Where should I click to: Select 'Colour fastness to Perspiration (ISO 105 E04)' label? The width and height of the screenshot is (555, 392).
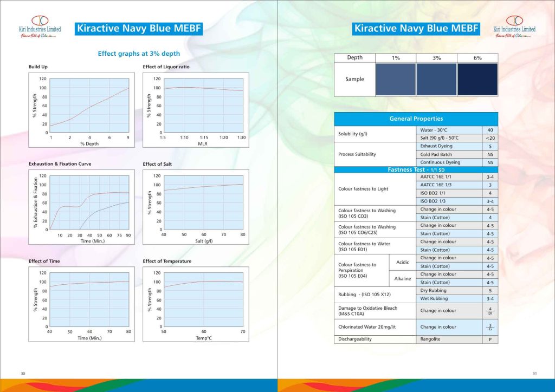click(362, 270)
